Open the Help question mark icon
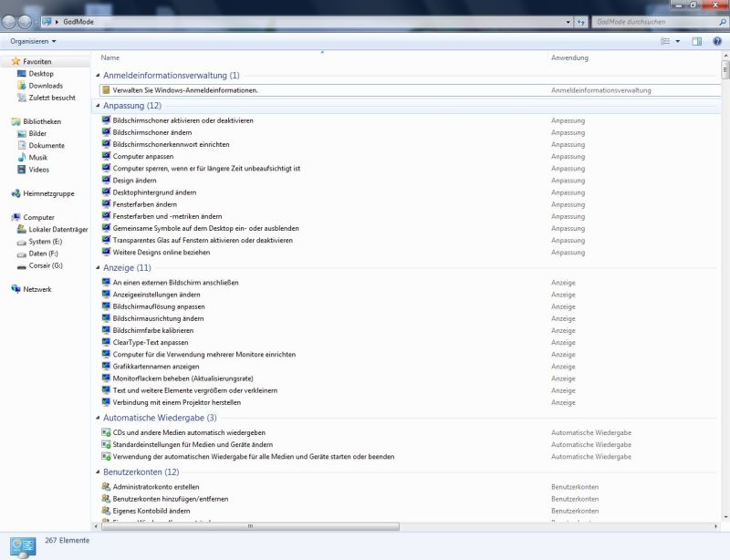 pyautogui.click(x=717, y=41)
